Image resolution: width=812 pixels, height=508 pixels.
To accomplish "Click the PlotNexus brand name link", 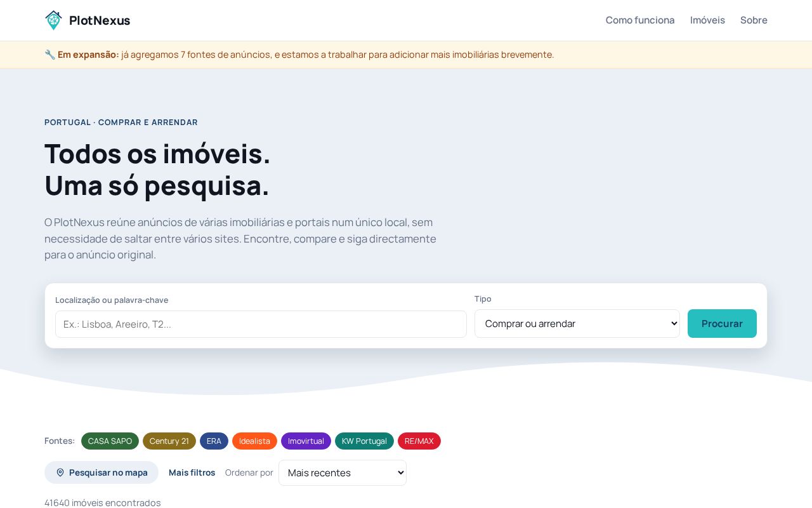I will (x=100, y=20).
